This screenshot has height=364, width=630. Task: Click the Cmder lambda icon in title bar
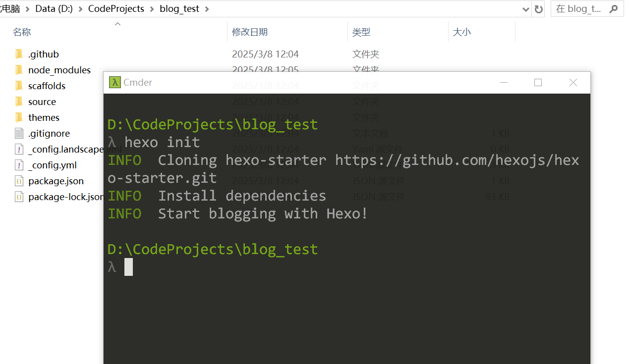115,82
